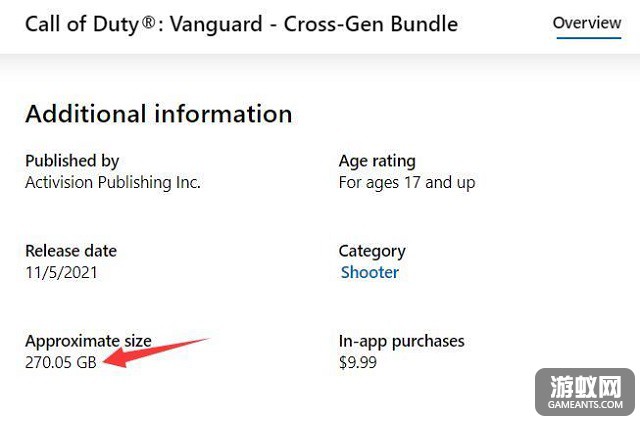Viewport: 640px width, 421px height.
Task: Click the red arrow annotation
Action: (x=157, y=352)
